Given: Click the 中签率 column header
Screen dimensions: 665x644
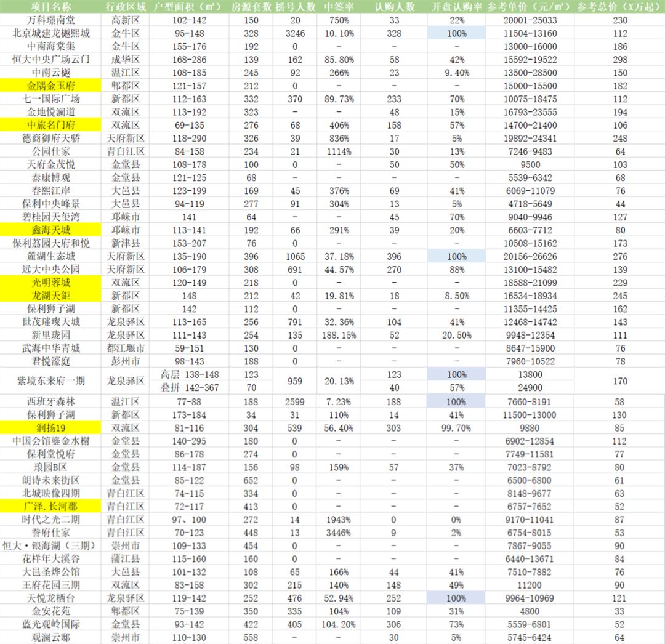Looking at the screenshot, I should click(x=339, y=7).
